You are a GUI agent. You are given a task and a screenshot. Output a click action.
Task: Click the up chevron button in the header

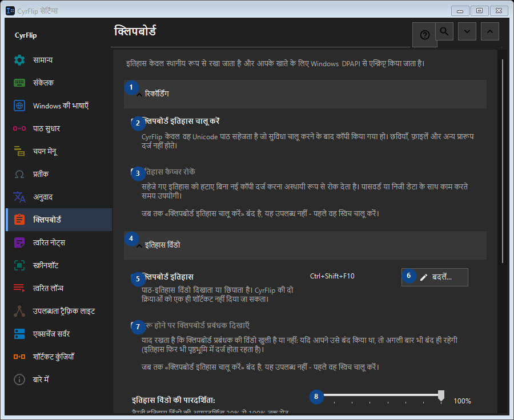[x=490, y=31]
